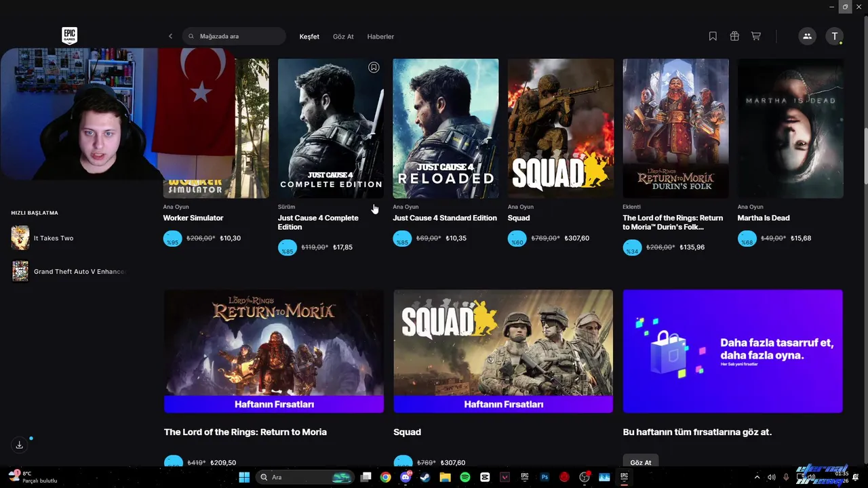This screenshot has height=488, width=868.
Task: Open the gift rewards icon
Action: pos(734,37)
